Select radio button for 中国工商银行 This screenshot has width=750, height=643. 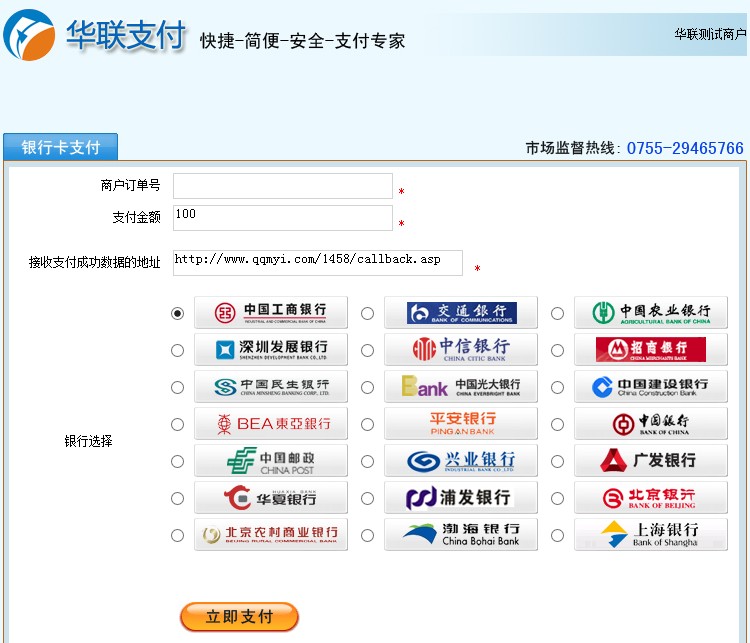coord(177,313)
